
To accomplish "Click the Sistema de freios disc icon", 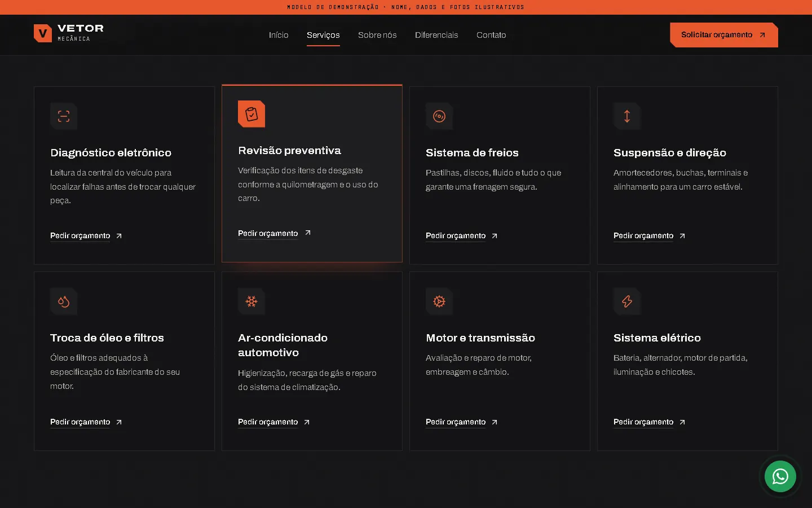I will pos(439,116).
